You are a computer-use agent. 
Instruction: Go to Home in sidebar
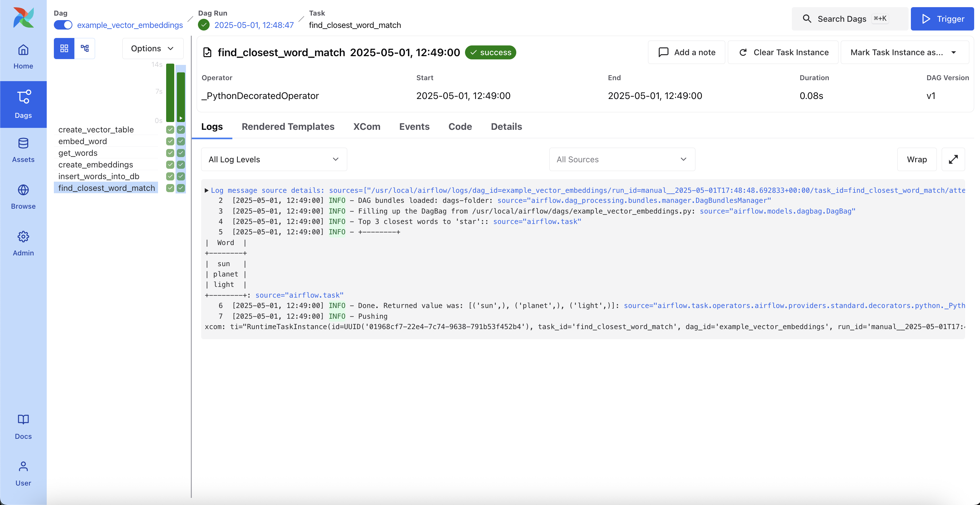click(23, 57)
